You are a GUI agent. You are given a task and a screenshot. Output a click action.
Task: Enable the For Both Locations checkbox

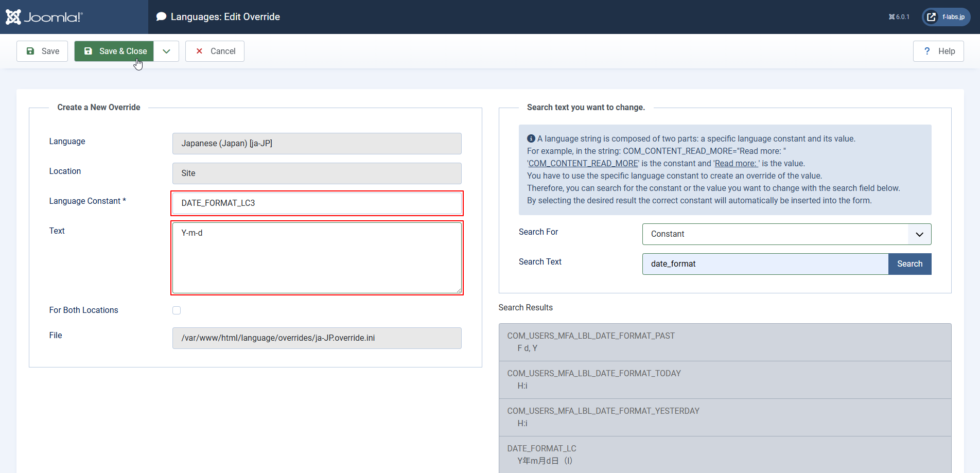[x=177, y=310]
